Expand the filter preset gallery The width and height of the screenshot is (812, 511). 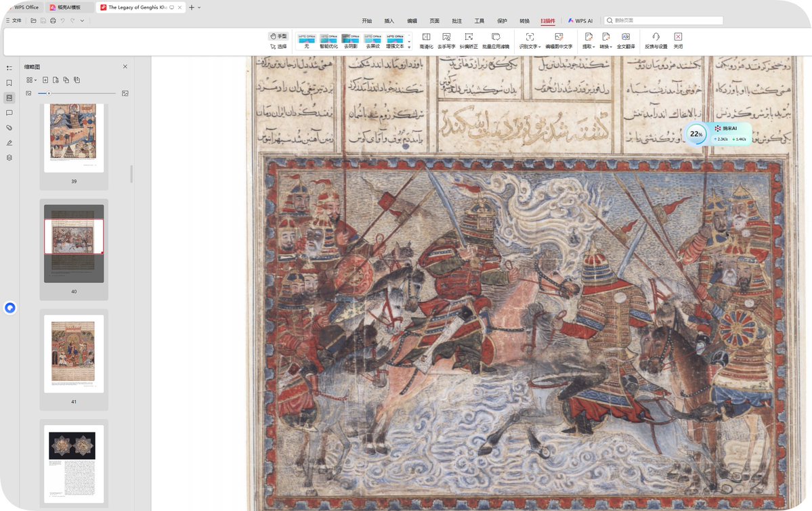409,47
